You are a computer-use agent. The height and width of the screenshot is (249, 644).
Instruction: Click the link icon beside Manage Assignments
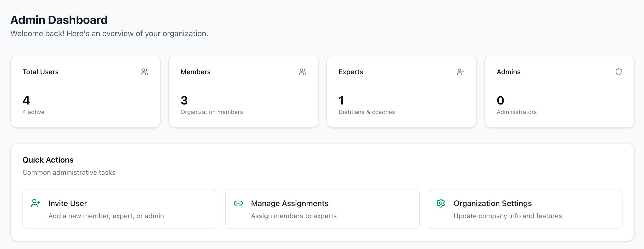tap(238, 203)
